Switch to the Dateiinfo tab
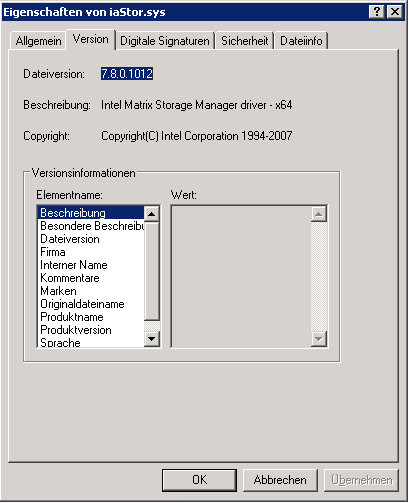 (301, 41)
